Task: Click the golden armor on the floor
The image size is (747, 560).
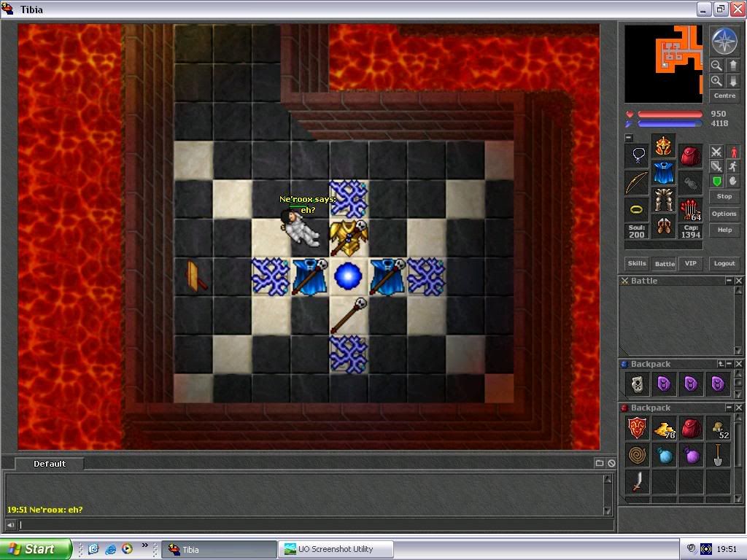Action: click(x=348, y=238)
